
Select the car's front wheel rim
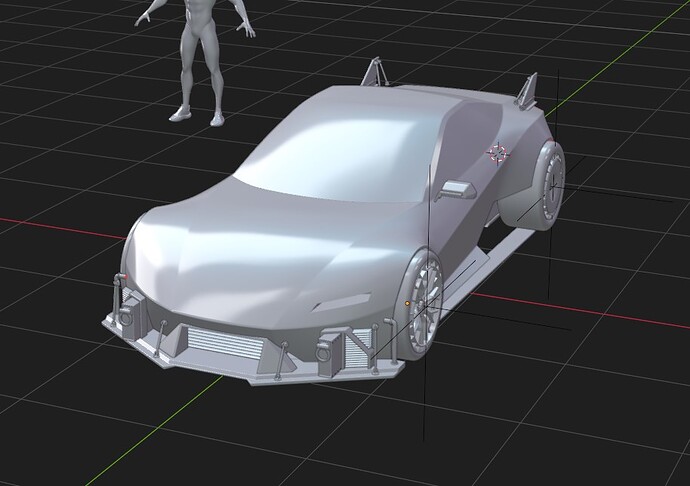(x=425, y=303)
